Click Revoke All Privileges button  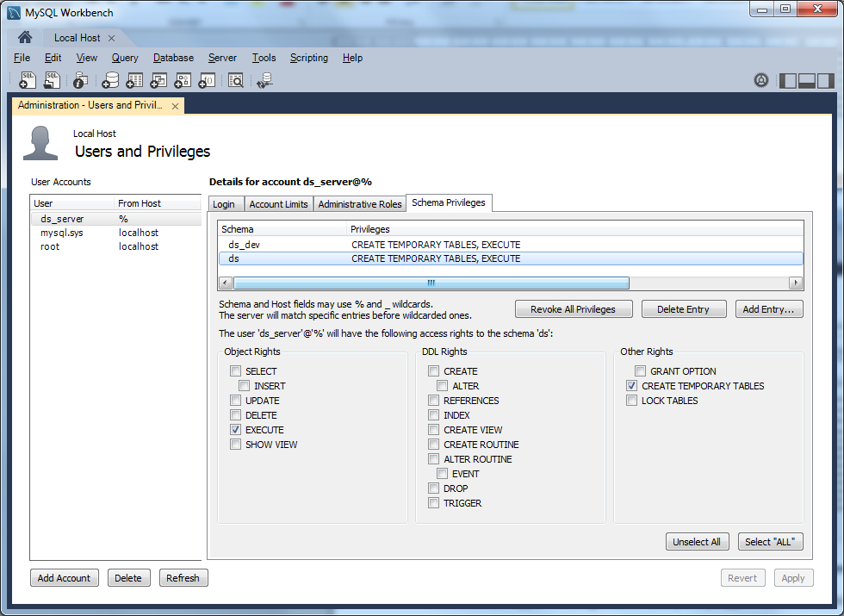574,309
